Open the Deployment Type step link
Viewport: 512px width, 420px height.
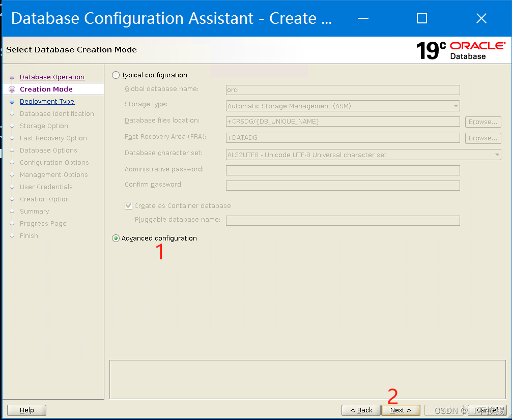click(47, 102)
